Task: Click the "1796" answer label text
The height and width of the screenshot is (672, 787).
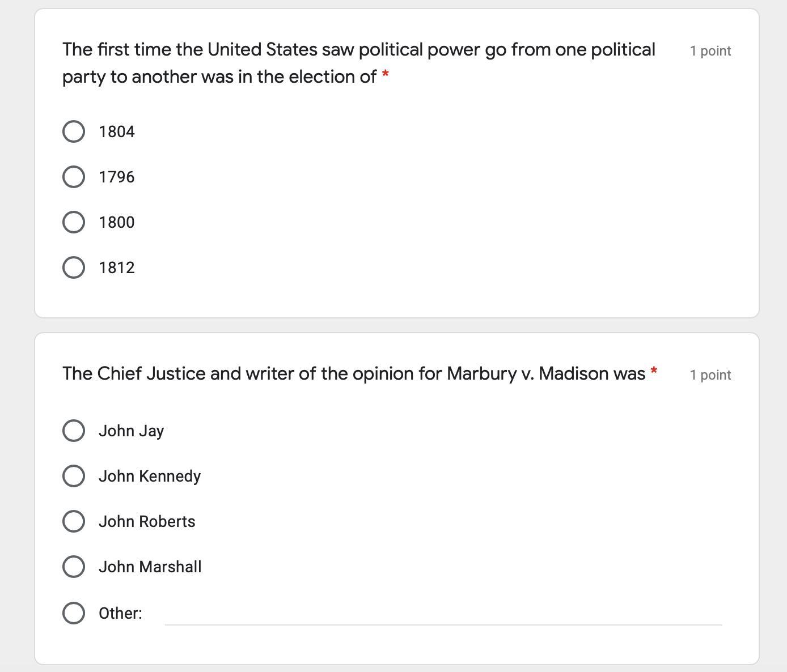Action: click(117, 177)
